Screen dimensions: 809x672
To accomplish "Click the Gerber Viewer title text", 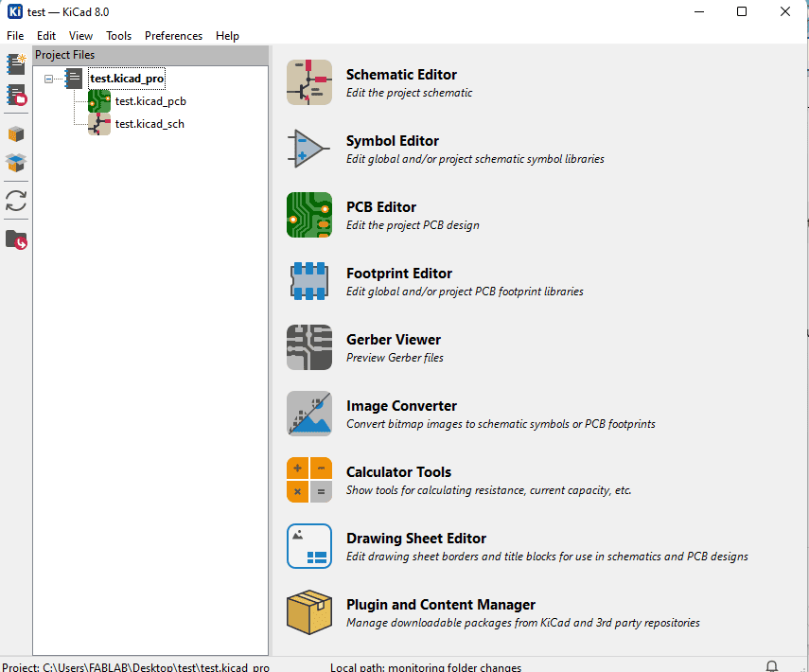I will click(394, 340).
